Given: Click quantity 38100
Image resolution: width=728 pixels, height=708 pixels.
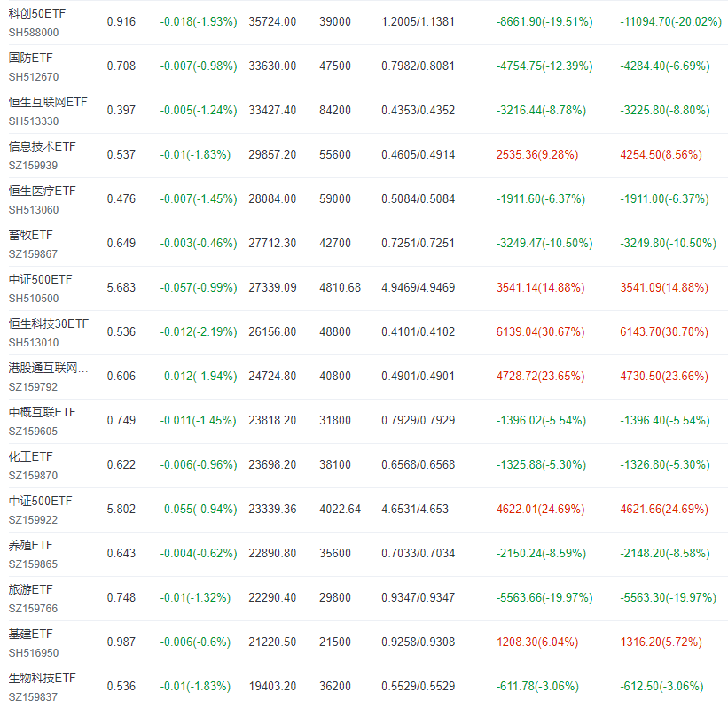Looking at the screenshot, I should click(x=335, y=465).
